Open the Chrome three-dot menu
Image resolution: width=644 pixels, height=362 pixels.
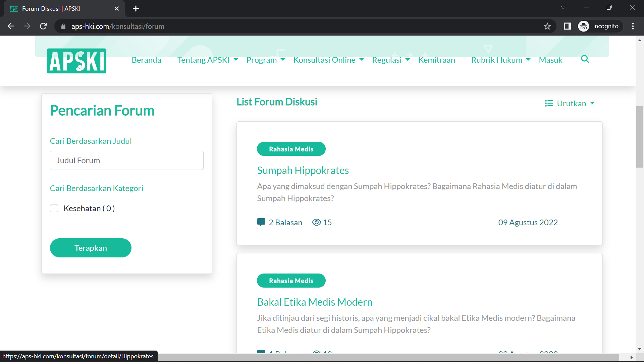point(633,26)
